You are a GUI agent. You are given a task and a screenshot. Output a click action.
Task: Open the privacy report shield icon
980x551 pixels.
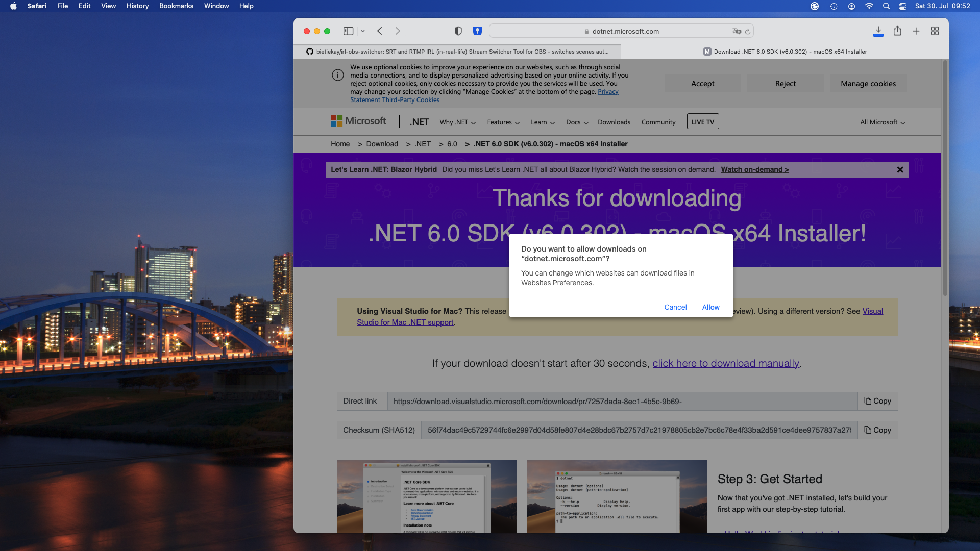tap(458, 31)
